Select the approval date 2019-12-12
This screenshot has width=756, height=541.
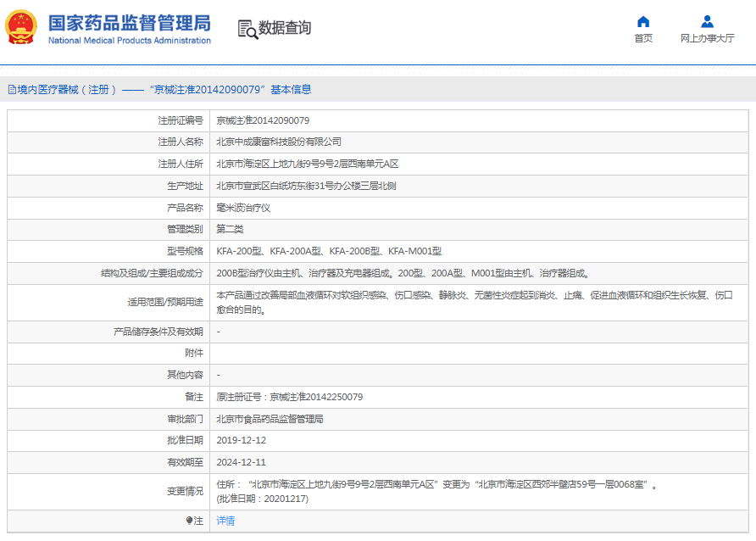click(241, 440)
